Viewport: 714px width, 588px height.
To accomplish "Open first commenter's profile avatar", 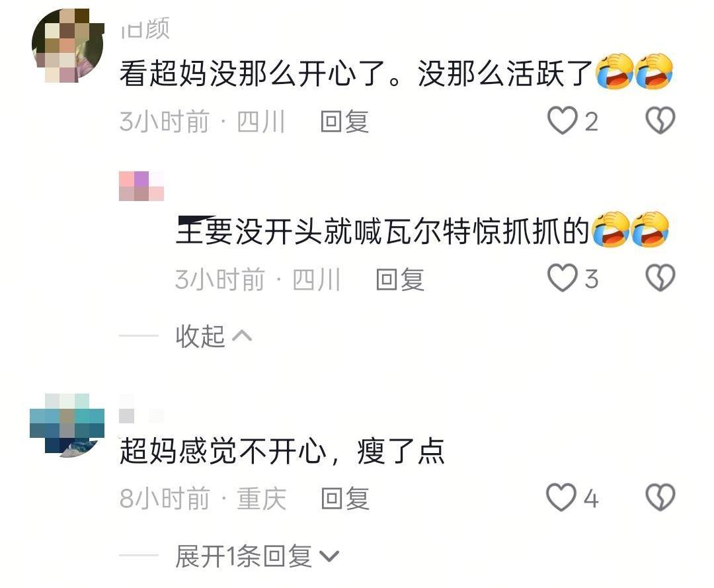I will [x=68, y=46].
